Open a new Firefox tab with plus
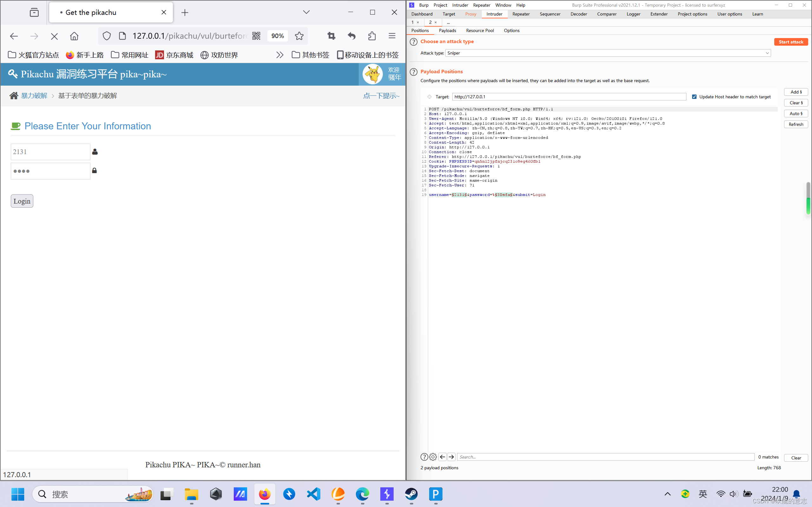The height and width of the screenshot is (507, 812). tap(185, 12)
